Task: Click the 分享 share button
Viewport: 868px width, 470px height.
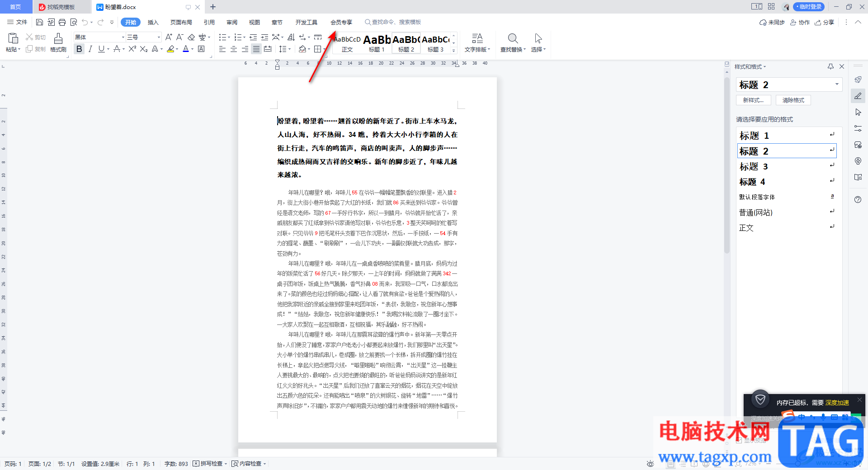Action: click(x=824, y=22)
